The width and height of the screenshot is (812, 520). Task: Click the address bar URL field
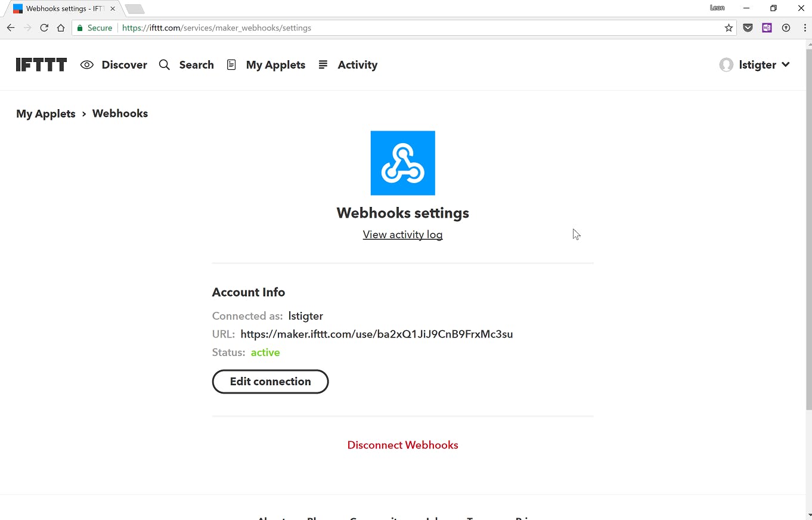(417, 28)
